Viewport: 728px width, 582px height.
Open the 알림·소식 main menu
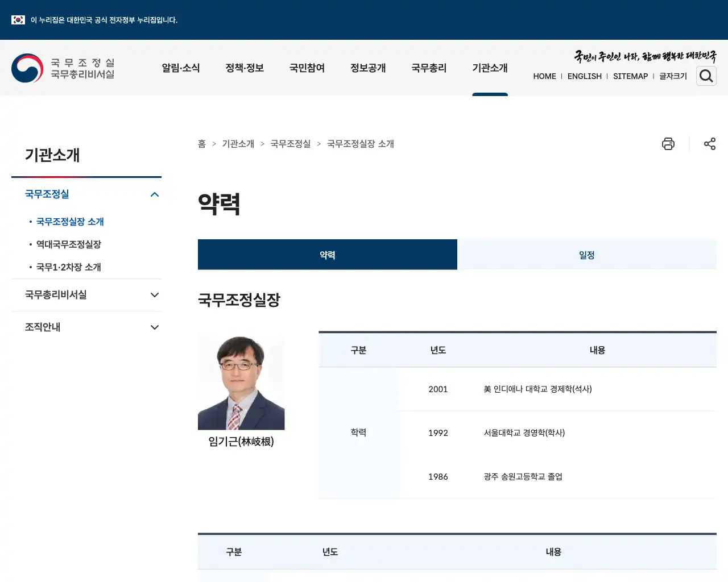tap(181, 68)
